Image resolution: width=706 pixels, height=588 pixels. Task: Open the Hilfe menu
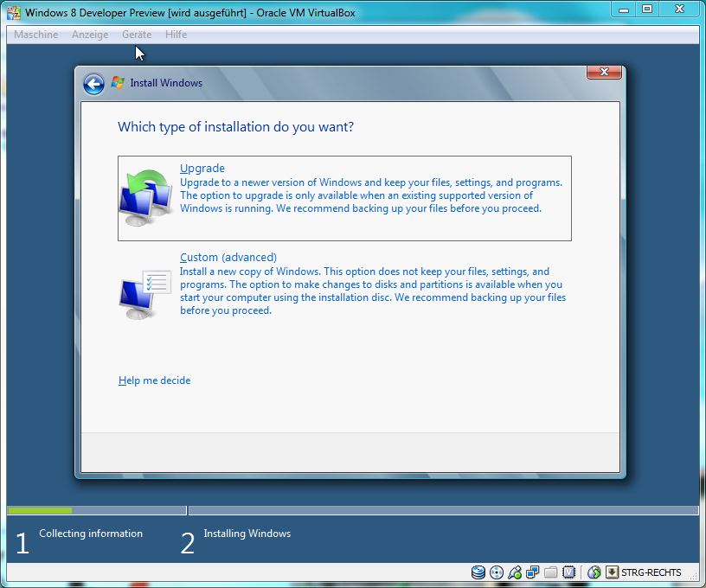tap(176, 35)
